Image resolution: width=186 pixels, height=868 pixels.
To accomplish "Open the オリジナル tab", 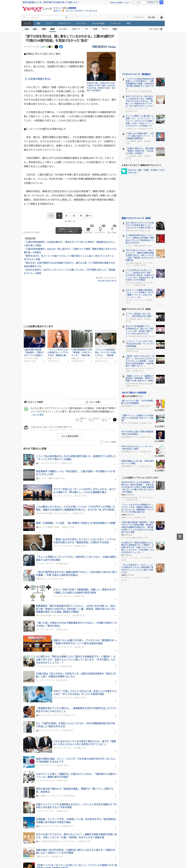I will (x=81, y=23).
